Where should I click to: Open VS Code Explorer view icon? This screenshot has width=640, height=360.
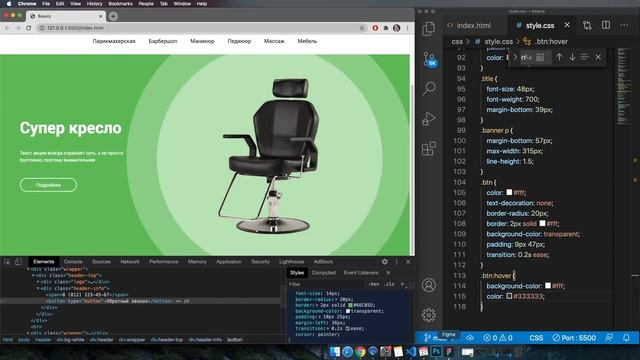point(429,29)
